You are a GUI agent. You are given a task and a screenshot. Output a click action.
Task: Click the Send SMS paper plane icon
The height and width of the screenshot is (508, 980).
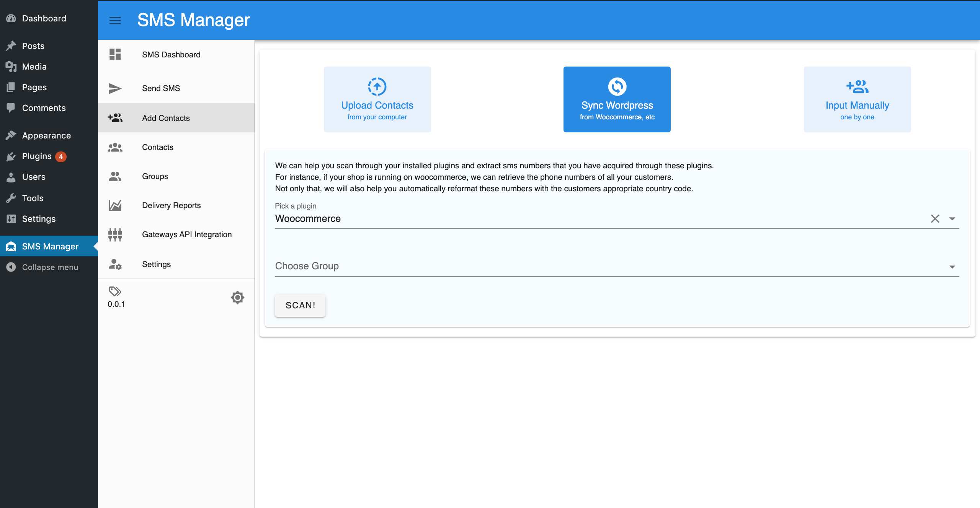115,88
